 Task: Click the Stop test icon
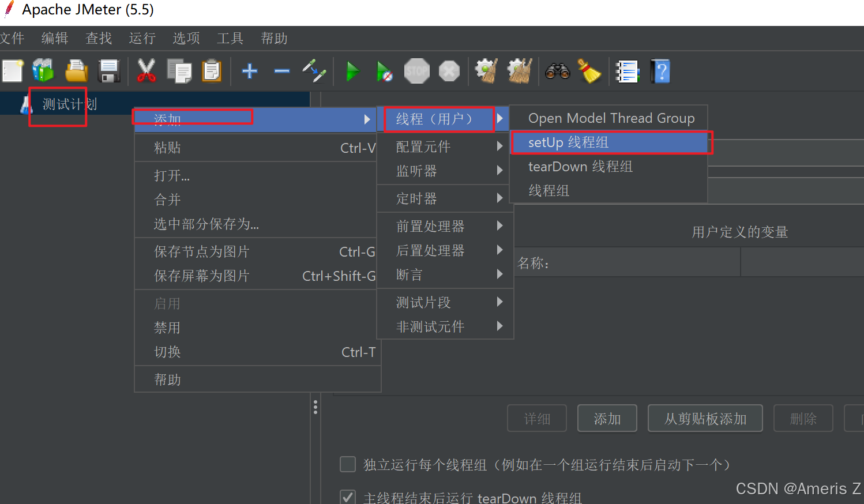(x=416, y=72)
